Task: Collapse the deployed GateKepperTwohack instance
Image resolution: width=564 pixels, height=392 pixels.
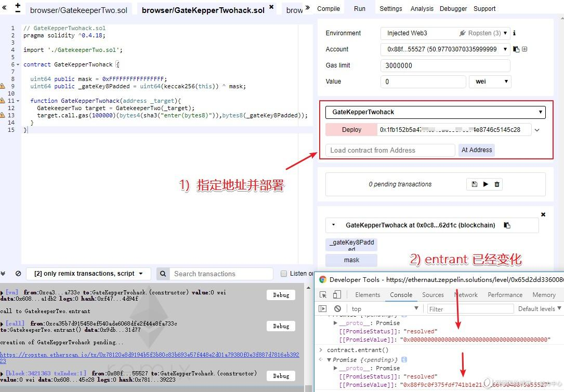Action: click(333, 225)
